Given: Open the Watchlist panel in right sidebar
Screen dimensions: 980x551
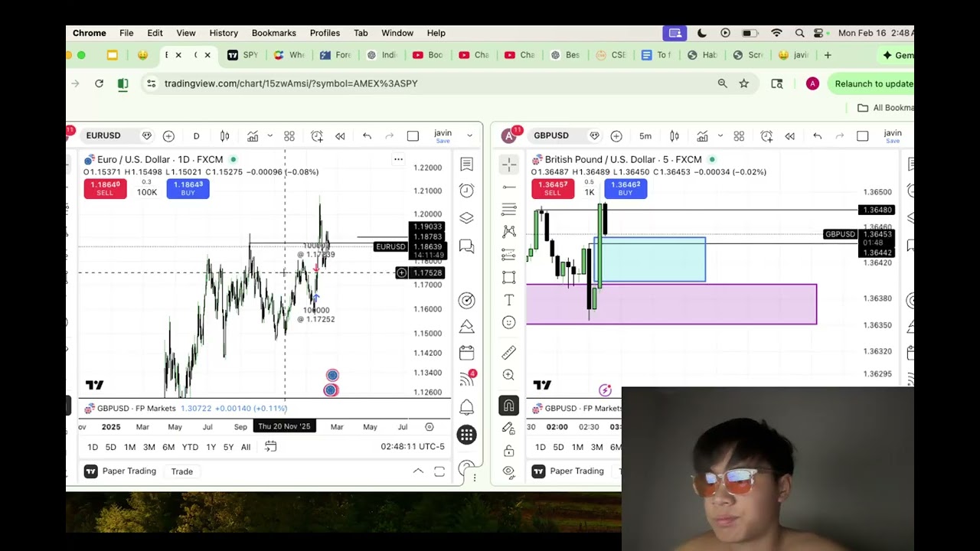Looking at the screenshot, I should 466,165.
